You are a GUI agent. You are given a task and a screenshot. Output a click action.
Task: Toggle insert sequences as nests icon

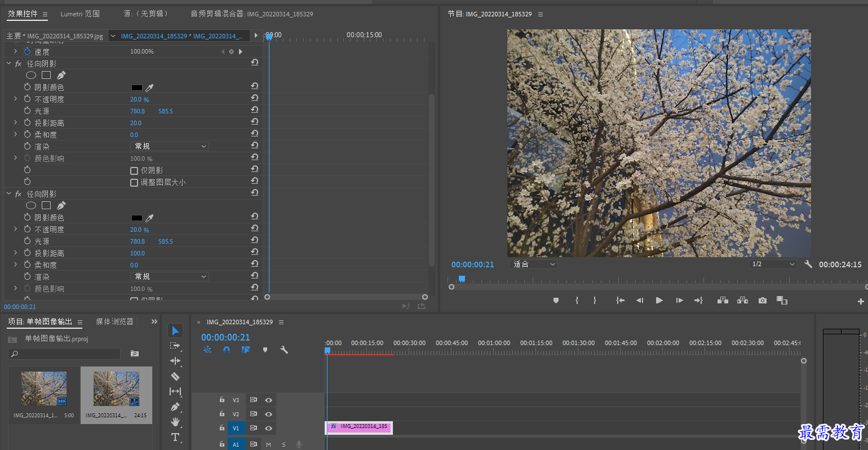point(207,350)
